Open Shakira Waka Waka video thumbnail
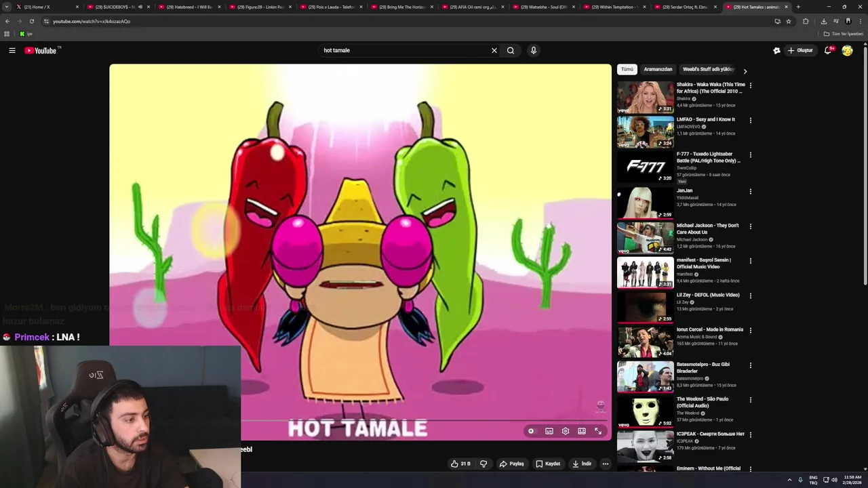The width and height of the screenshot is (868, 488). tap(646, 98)
